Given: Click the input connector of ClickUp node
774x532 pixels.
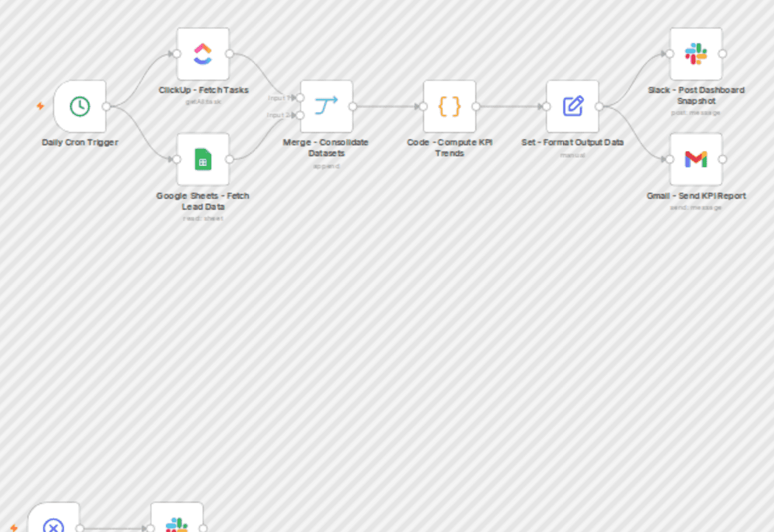Looking at the screenshot, I should [176, 54].
